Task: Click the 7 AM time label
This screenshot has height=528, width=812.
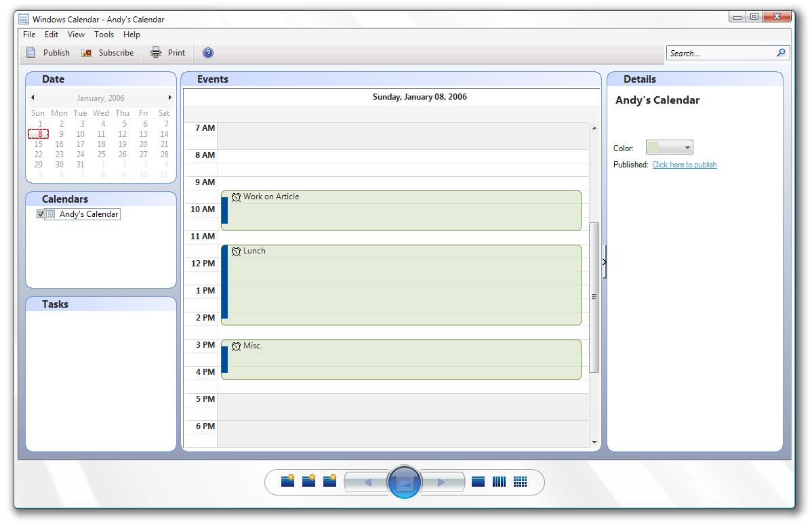Action: coord(205,128)
